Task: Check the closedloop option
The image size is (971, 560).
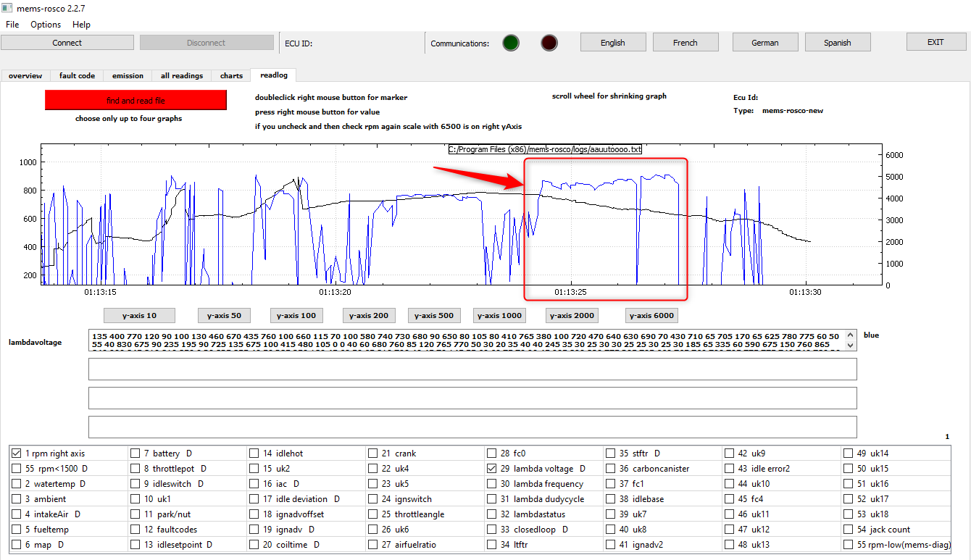Action: pyautogui.click(x=493, y=530)
